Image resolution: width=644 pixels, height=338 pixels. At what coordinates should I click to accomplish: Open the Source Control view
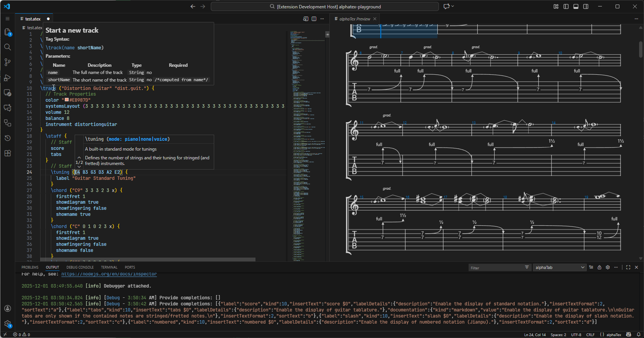(7, 62)
